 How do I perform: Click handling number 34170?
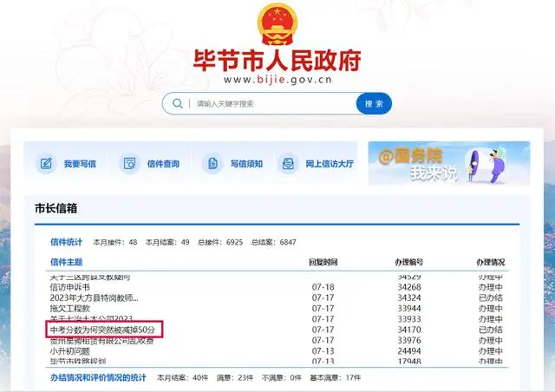[x=409, y=330]
